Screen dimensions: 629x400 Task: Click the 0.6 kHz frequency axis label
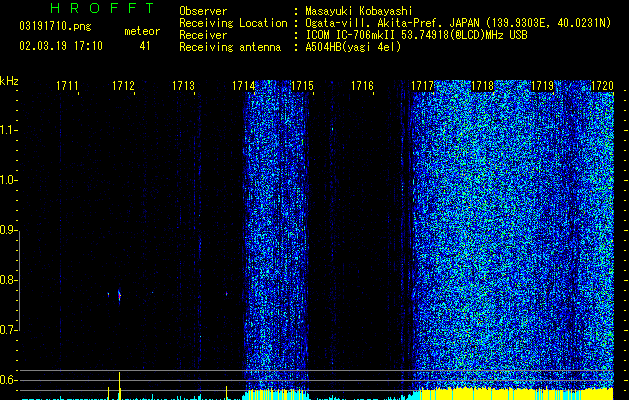pos(8,380)
